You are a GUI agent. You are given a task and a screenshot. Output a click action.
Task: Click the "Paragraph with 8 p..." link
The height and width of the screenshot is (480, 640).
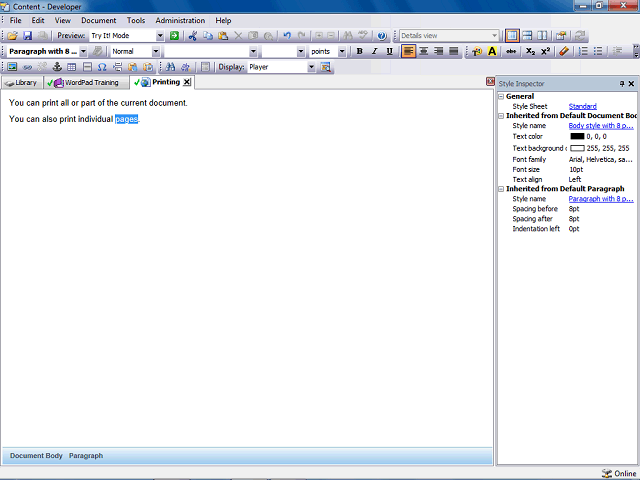pos(601,199)
